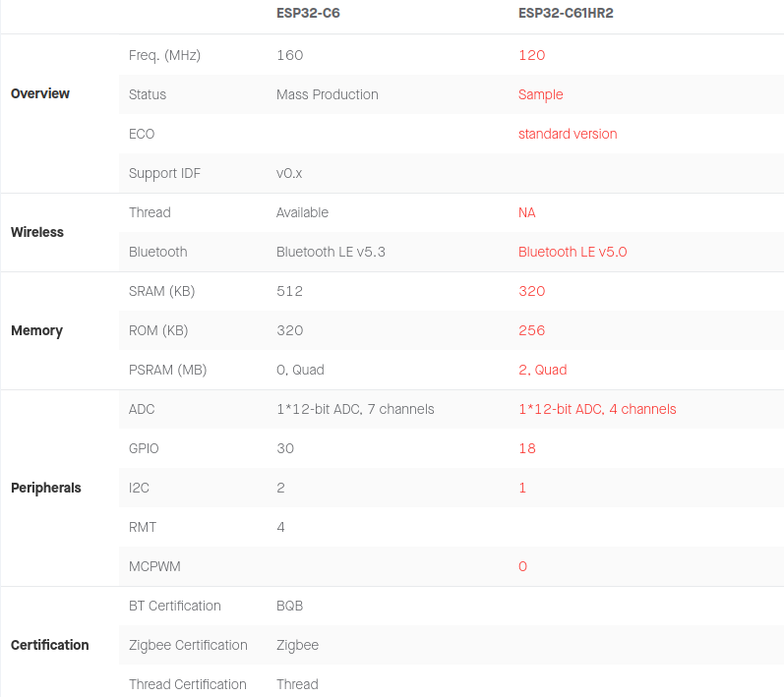Click the 'Freq. (MHz)' row label
This screenshot has height=697, width=784.
pyautogui.click(x=164, y=55)
